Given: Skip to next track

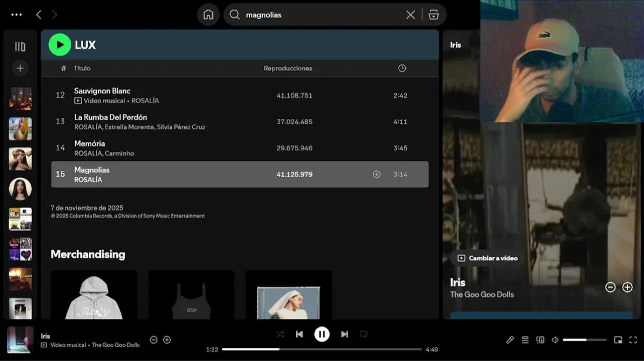Looking at the screenshot, I should tap(345, 334).
